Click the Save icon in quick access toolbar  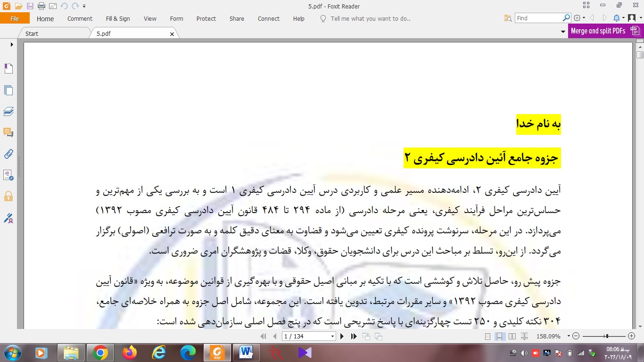[x=30, y=6]
